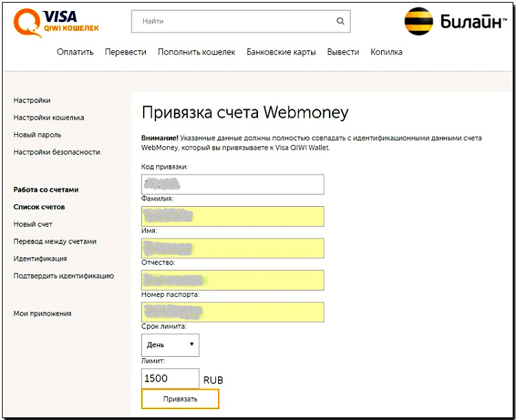Image resolution: width=516 pixels, height=420 pixels.
Task: Open Настройки кошелька in the sidebar
Action: click(x=49, y=118)
